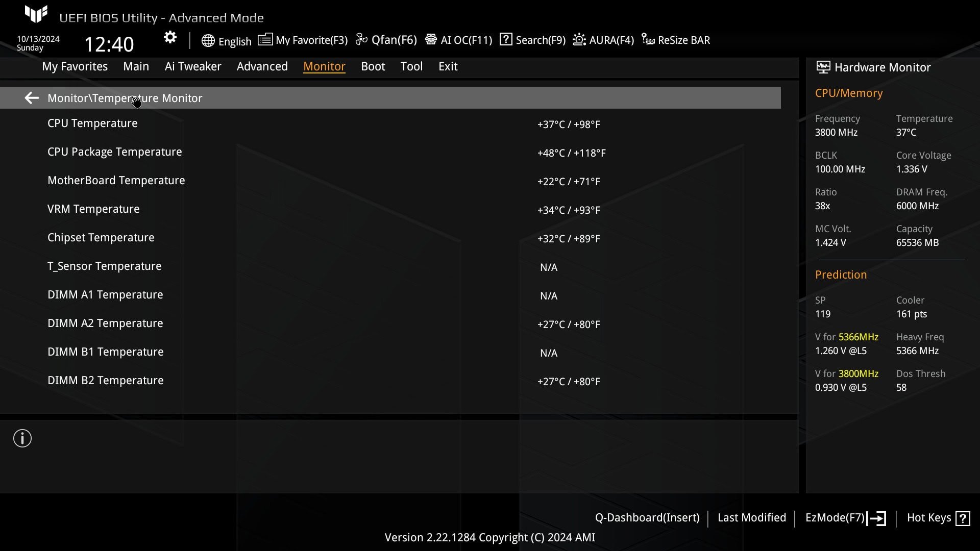Open Qfan(F6) fan control

point(387,40)
